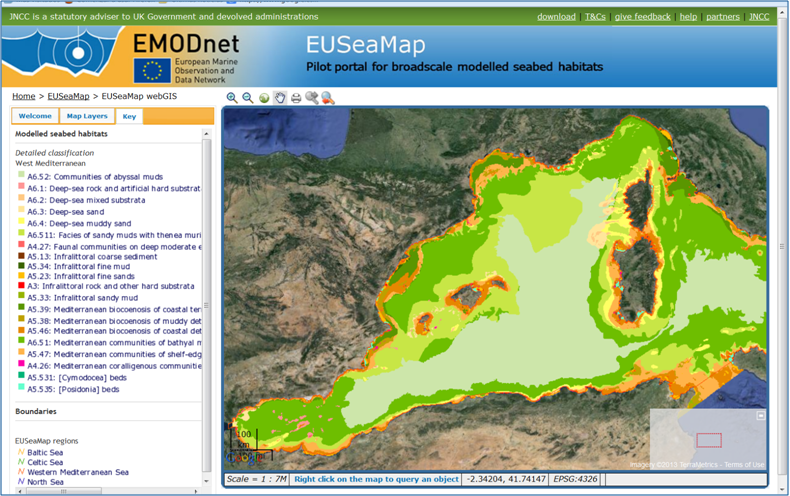Screen dimensions: 790x496
Task: Open the Welcome tab
Action: (35, 116)
